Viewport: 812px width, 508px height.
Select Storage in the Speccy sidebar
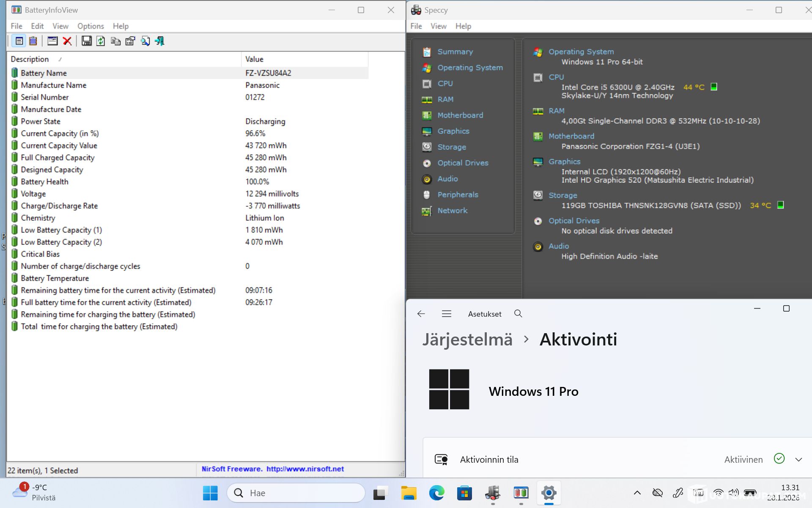451,147
